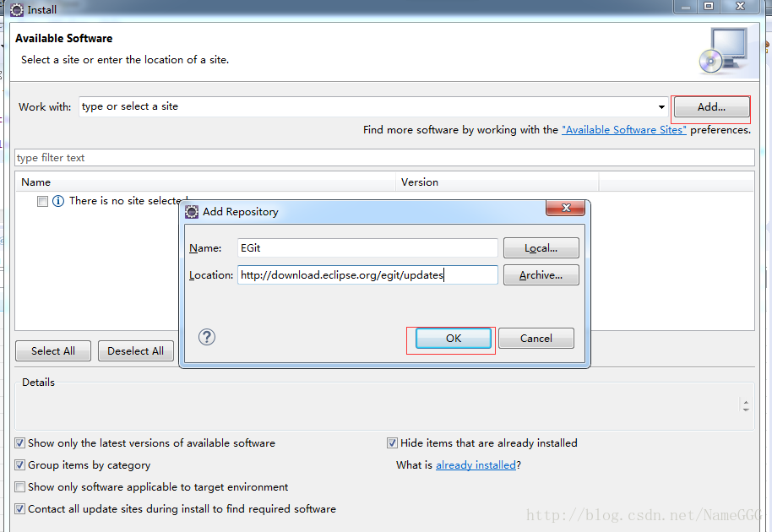The image size is (772, 532).
Task: Click the Archive... button
Action: [541, 275]
